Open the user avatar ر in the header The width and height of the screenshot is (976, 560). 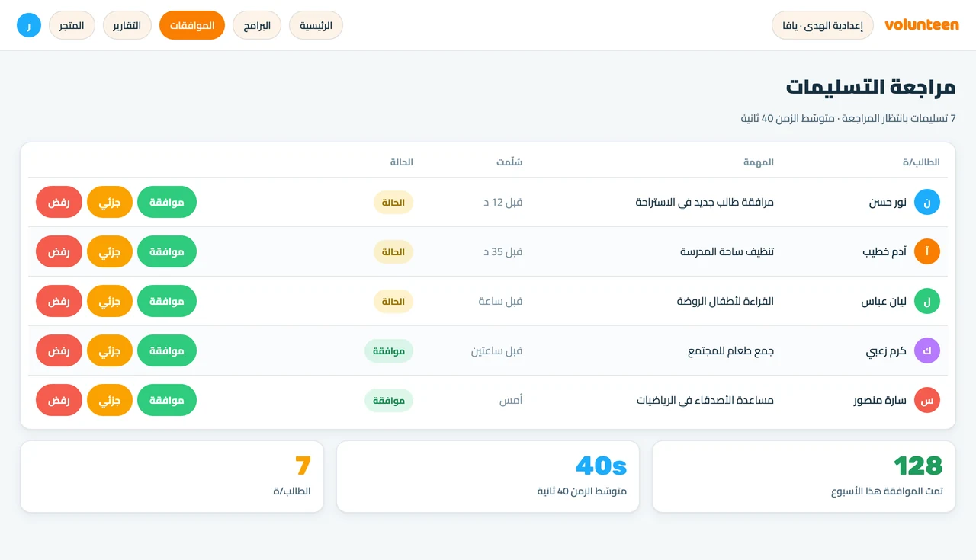click(29, 25)
